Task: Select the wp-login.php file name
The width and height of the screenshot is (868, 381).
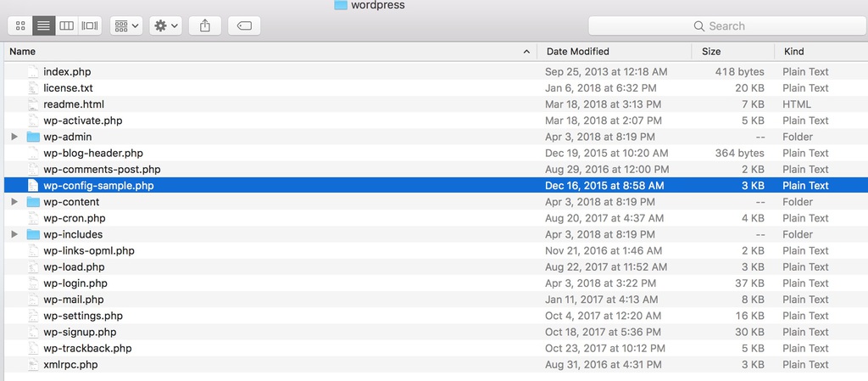Action: 75,283
